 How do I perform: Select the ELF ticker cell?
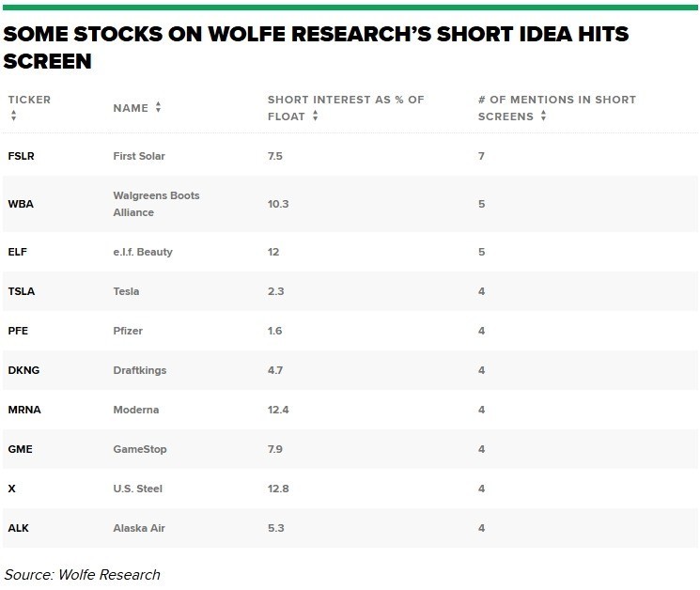19,252
